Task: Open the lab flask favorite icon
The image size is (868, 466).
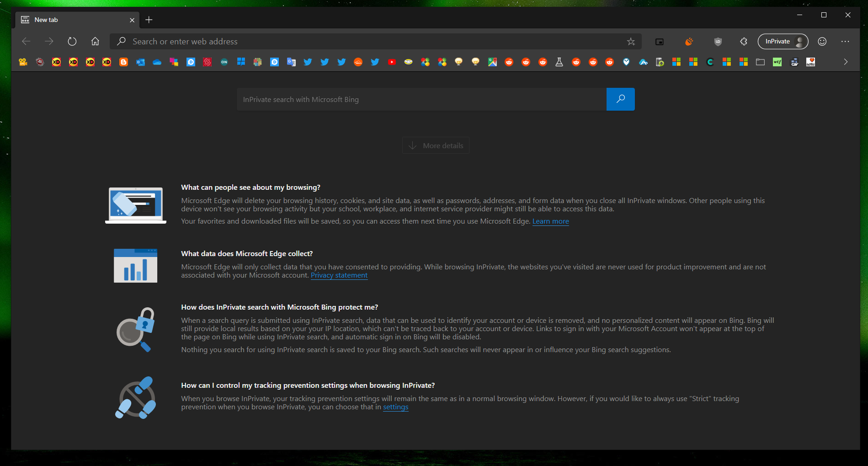Action: pos(559,62)
